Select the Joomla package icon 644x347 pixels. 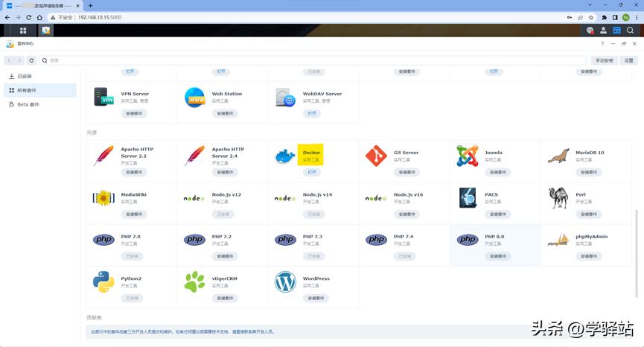pyautogui.click(x=467, y=156)
